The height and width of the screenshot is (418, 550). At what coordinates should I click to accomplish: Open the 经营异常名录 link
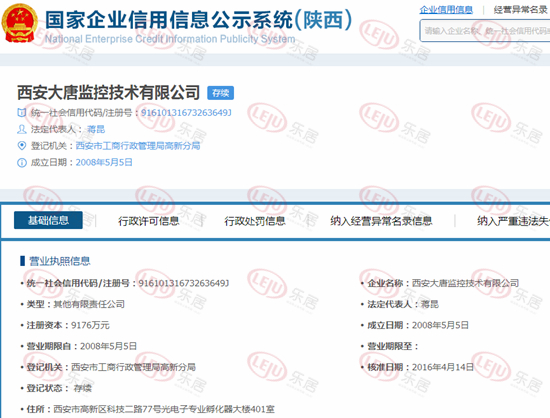click(521, 10)
